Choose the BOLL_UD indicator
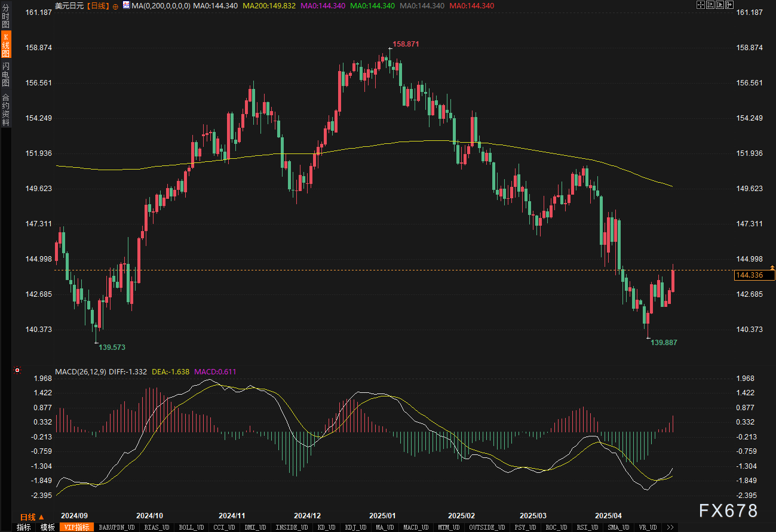 (191, 527)
